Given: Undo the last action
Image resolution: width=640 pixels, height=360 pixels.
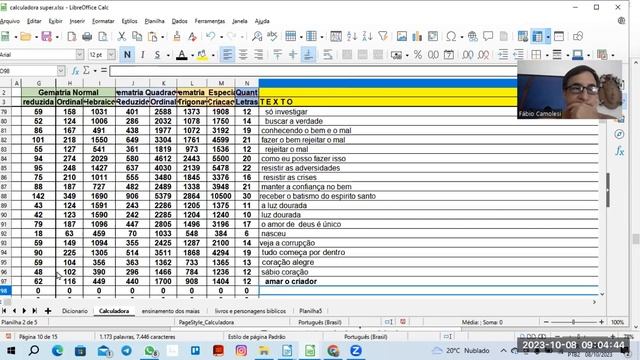Looking at the screenshot, I should (211, 37).
